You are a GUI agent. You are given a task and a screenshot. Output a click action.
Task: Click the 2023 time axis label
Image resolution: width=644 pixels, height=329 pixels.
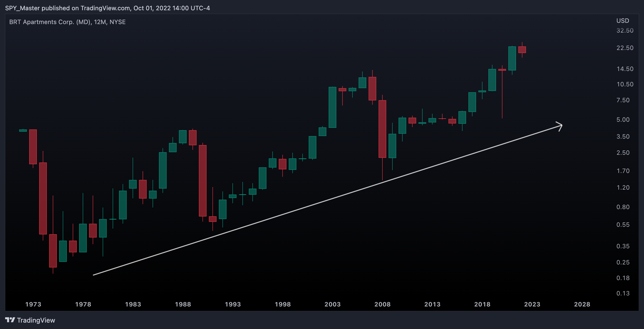532,304
